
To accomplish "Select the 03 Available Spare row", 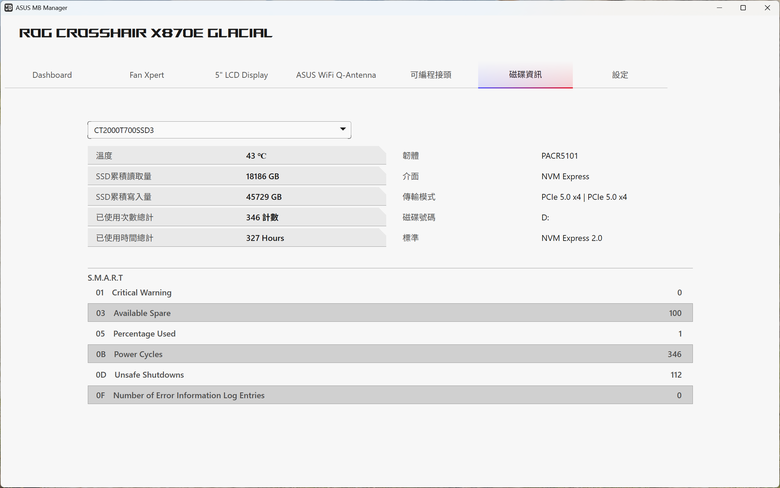I will click(390, 313).
